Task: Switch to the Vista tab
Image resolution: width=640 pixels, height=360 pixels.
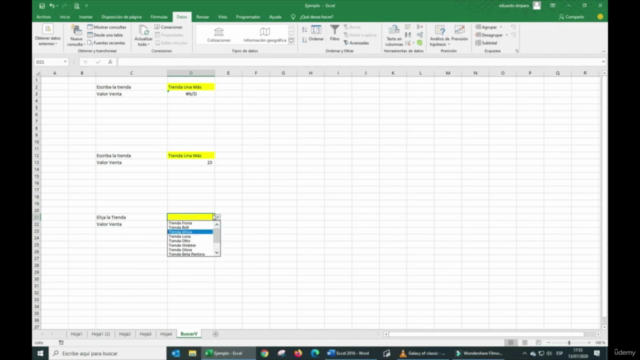Action: 222,17
